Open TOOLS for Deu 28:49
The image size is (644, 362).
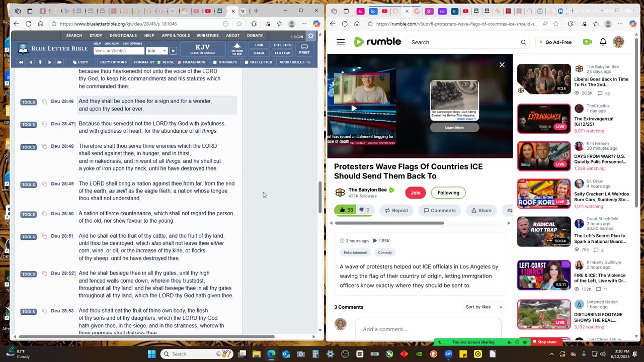pyautogui.click(x=28, y=185)
